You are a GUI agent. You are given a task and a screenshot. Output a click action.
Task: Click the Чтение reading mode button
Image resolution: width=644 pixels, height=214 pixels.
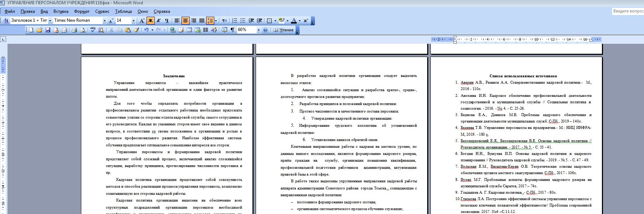[283, 30]
